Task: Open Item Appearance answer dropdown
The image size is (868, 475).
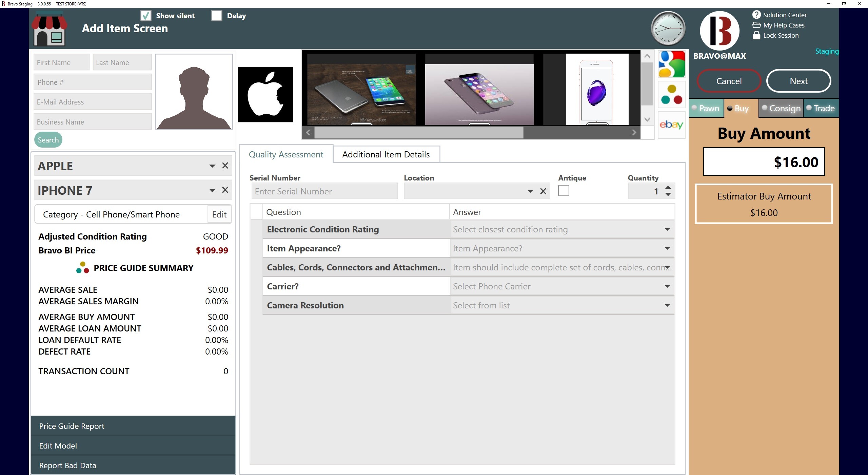Action: [667, 248]
